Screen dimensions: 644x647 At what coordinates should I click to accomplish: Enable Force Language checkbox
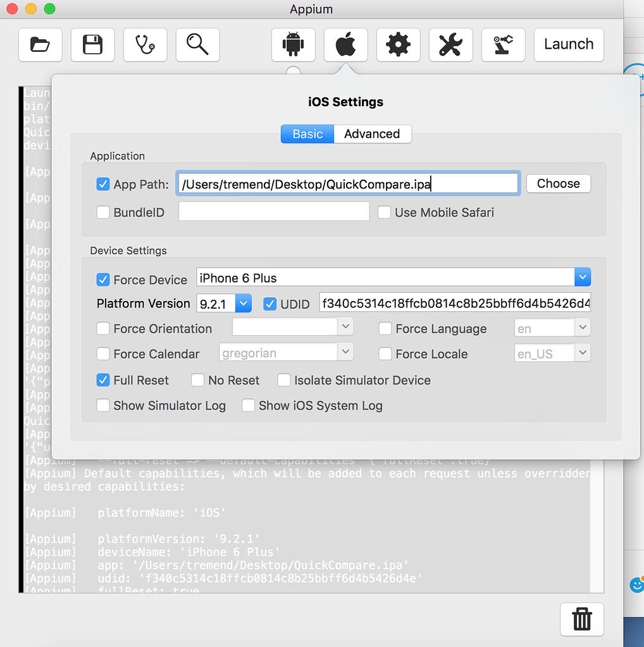pos(385,328)
